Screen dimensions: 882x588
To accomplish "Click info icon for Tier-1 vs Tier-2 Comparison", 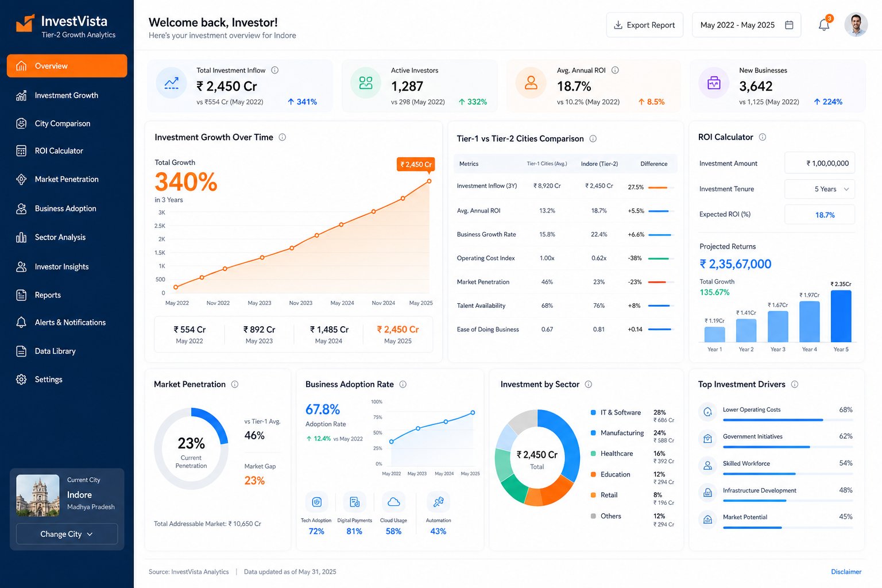I will (593, 138).
